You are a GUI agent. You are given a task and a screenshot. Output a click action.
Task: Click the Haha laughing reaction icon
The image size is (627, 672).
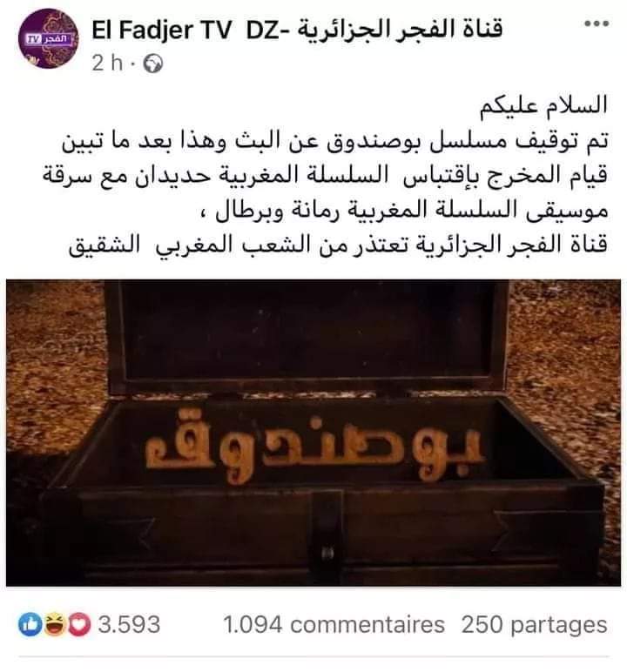point(54,624)
